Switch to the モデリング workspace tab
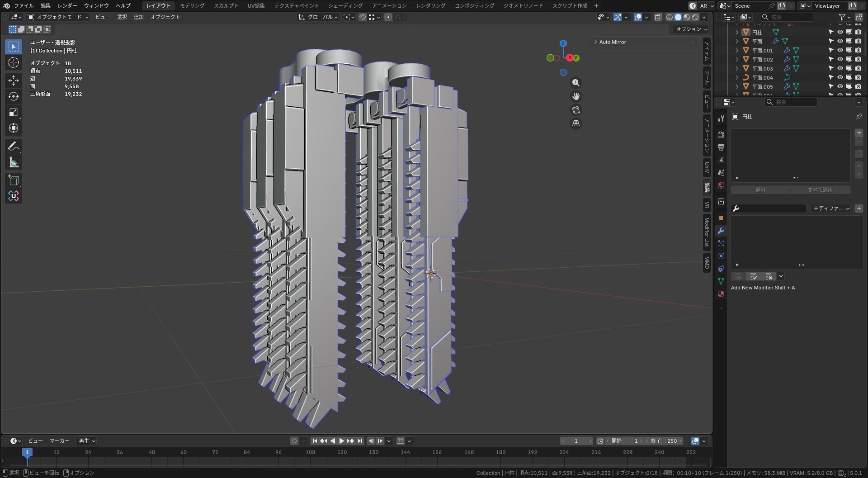The width and height of the screenshot is (868, 478). coord(192,5)
